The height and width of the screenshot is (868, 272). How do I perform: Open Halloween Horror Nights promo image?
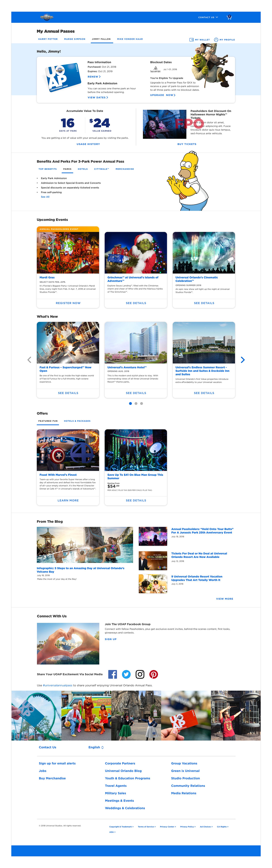coord(165,124)
